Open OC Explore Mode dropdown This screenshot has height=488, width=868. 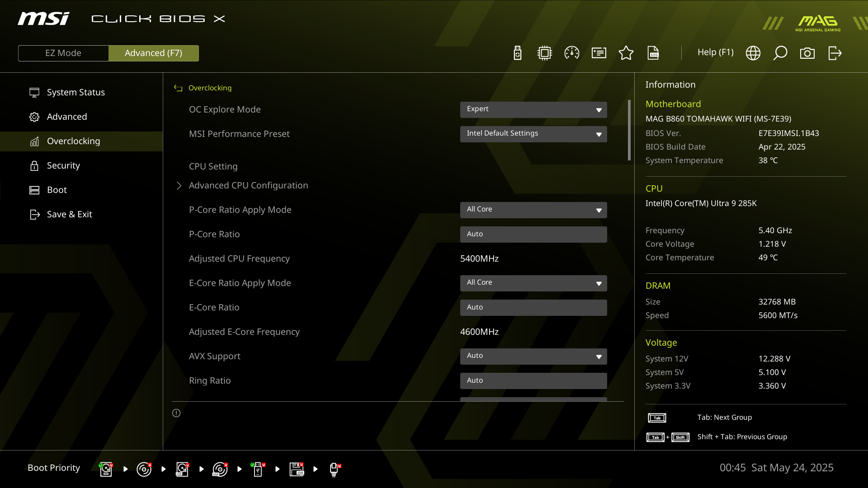[533, 109]
